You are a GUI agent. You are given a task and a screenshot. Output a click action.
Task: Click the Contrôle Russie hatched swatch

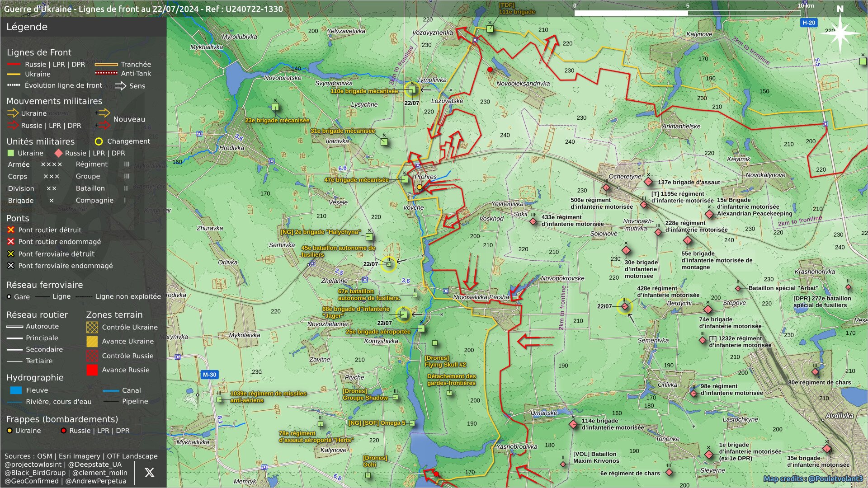point(92,356)
